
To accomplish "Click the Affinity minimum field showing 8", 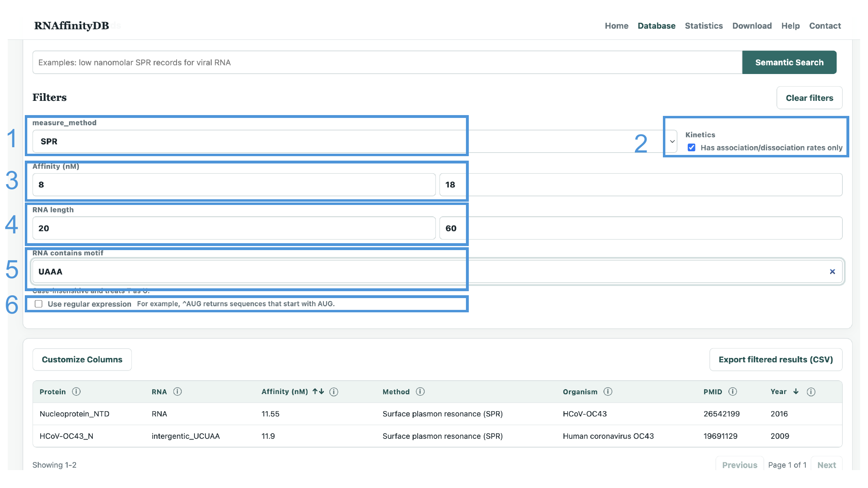I will point(234,185).
